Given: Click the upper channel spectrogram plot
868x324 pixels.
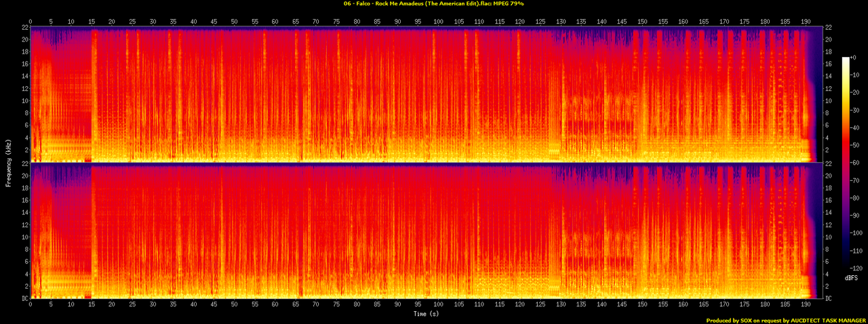Looking at the screenshot, I should point(427,95).
